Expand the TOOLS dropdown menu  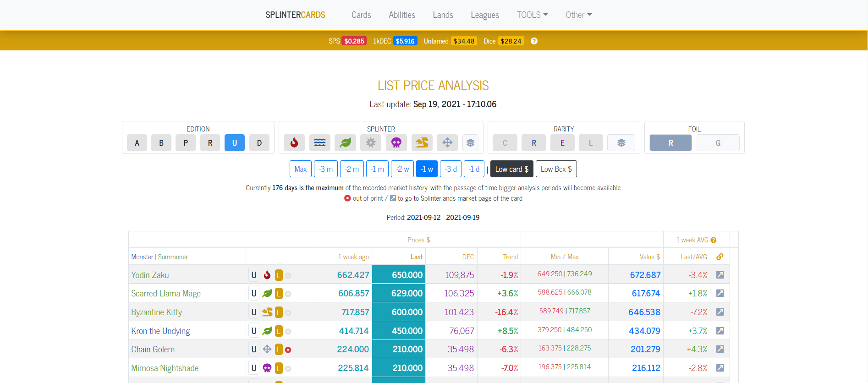coord(532,15)
